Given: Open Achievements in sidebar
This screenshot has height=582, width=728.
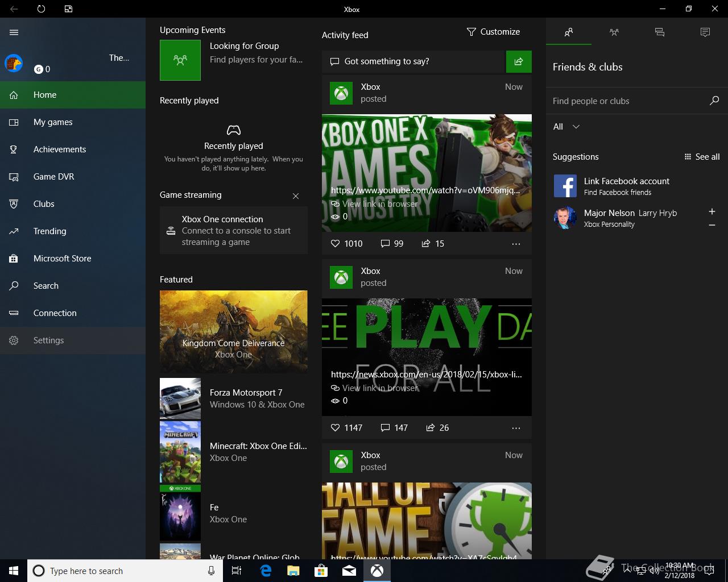Looking at the screenshot, I should coord(73,149).
